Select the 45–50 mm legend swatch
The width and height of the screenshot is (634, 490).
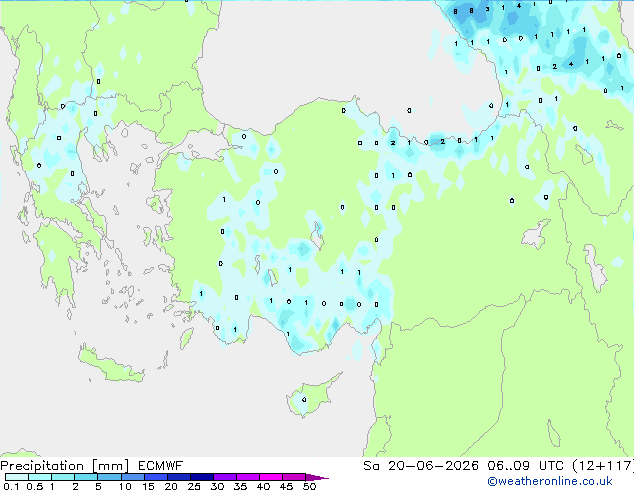[x=294, y=477]
